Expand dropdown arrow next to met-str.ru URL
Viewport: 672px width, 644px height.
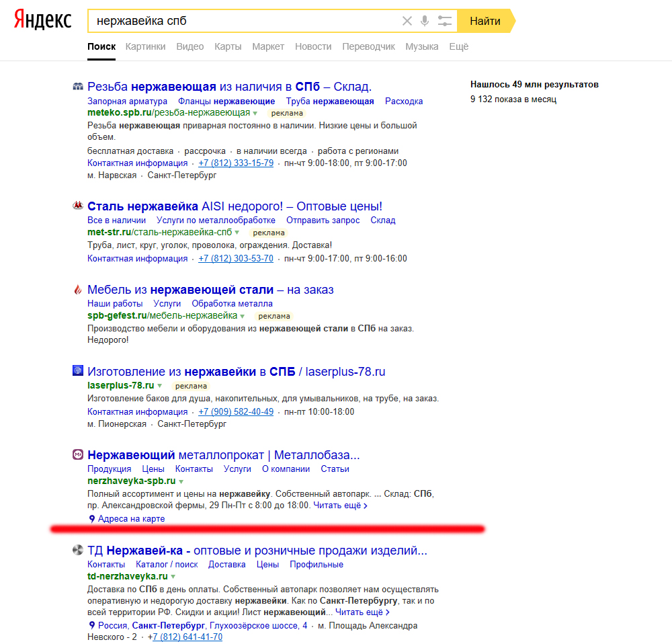click(x=237, y=233)
